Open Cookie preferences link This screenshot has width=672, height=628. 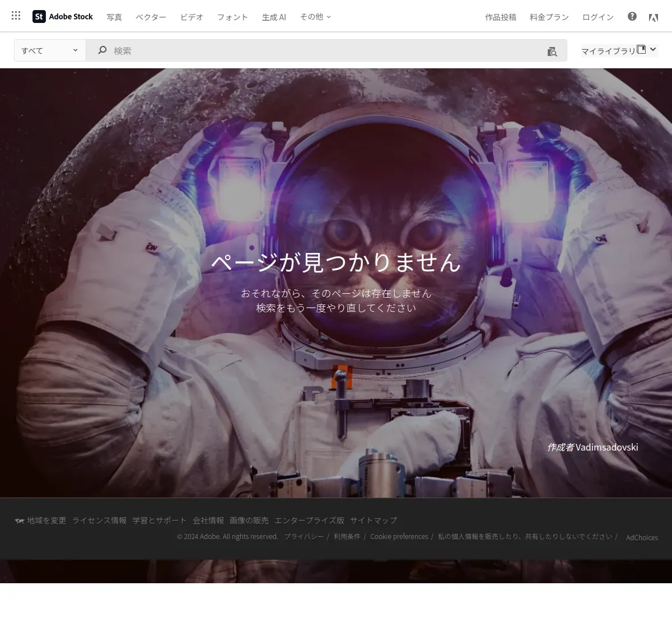399,537
